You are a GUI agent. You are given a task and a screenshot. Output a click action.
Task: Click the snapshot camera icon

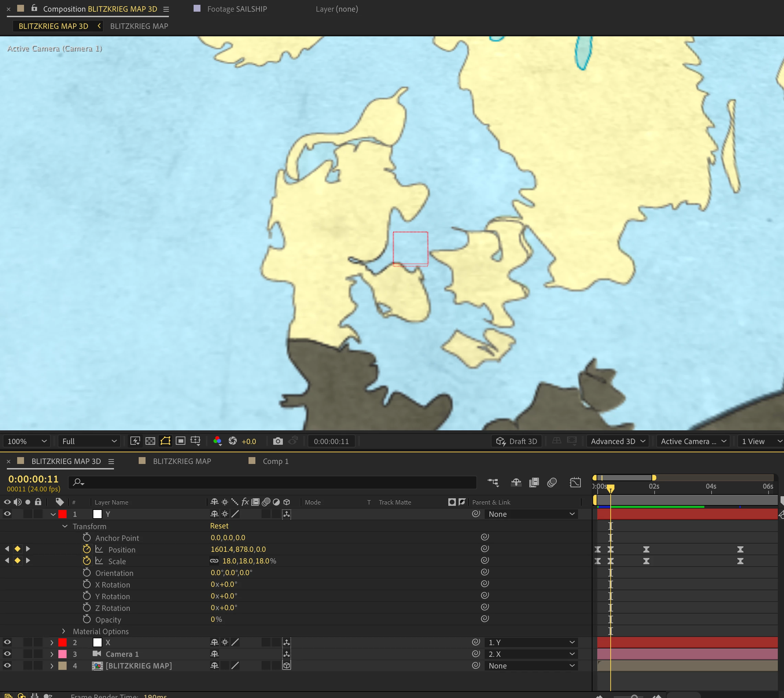pyautogui.click(x=278, y=441)
